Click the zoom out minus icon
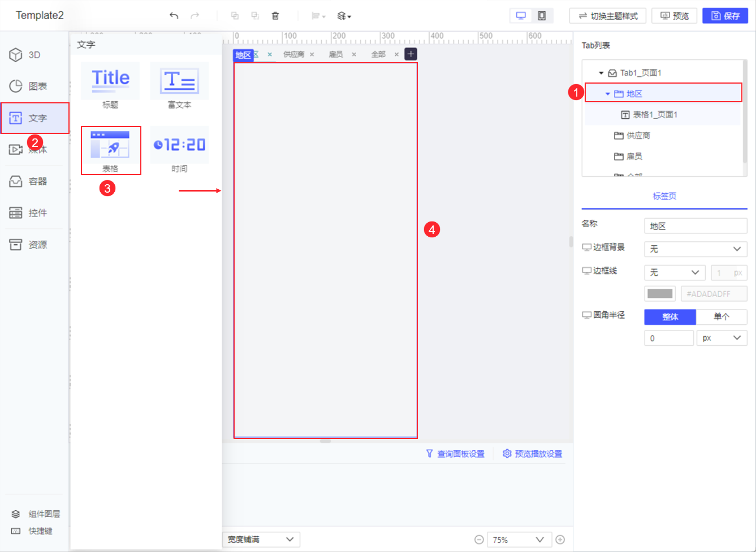 click(479, 540)
